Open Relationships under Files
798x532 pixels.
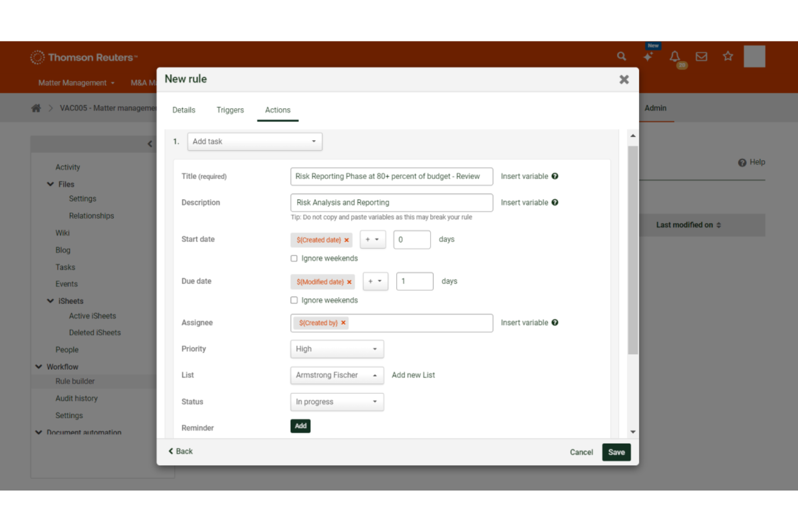click(91, 216)
